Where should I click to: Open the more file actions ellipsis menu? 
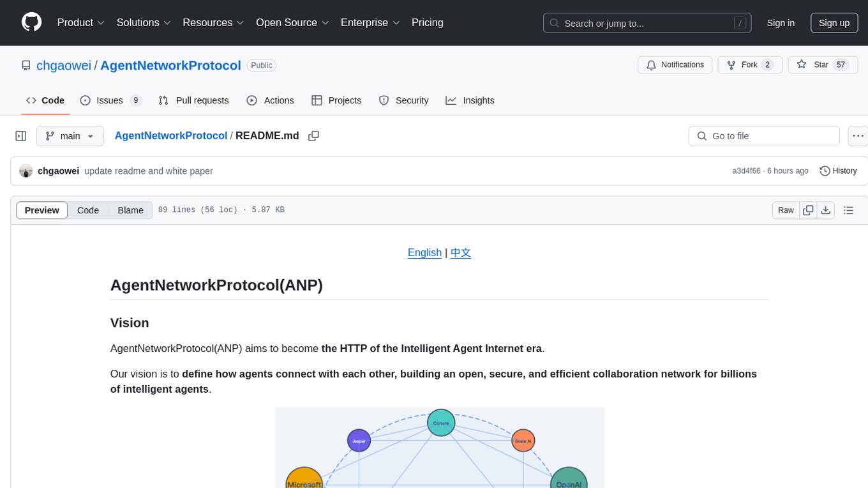click(x=858, y=136)
